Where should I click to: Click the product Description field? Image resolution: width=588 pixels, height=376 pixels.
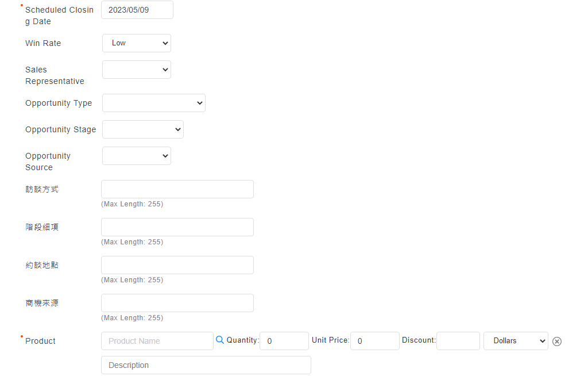206,365
